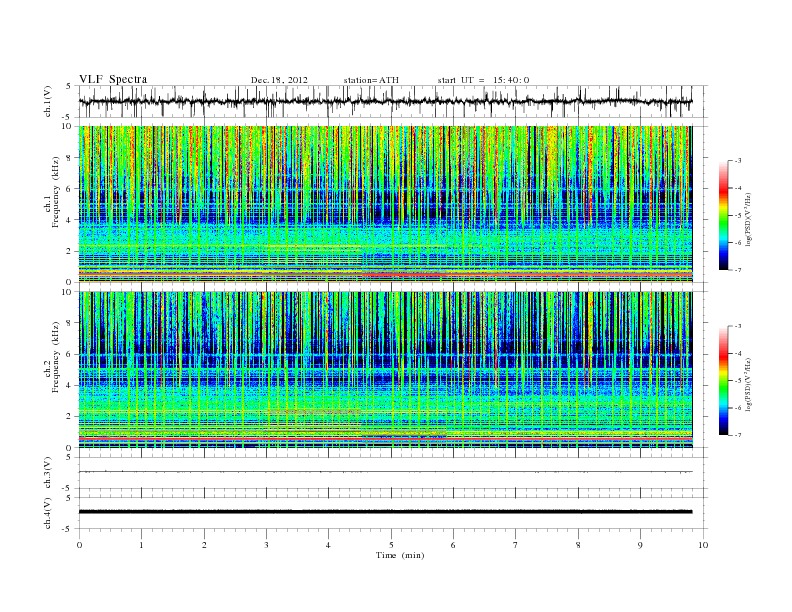Click the 'start UT = 15:40:0' text
Viewport: 792px width, 612px height.
pyautogui.click(x=483, y=80)
